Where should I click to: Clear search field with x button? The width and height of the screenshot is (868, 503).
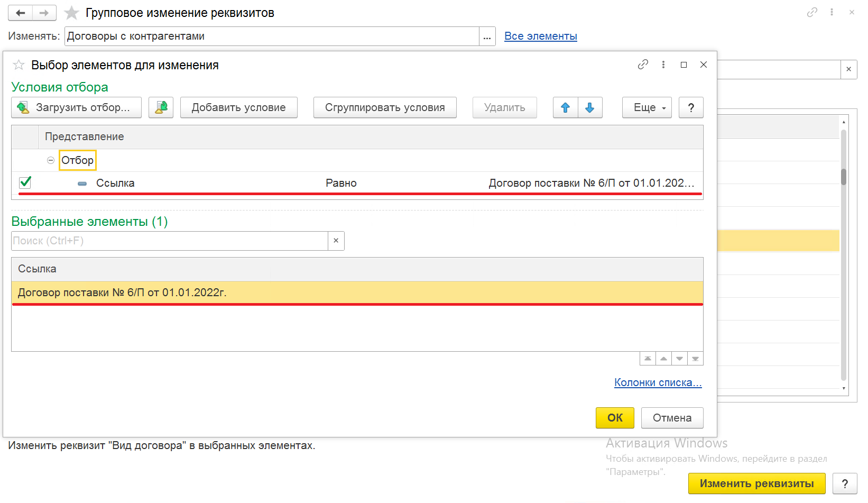(x=336, y=241)
